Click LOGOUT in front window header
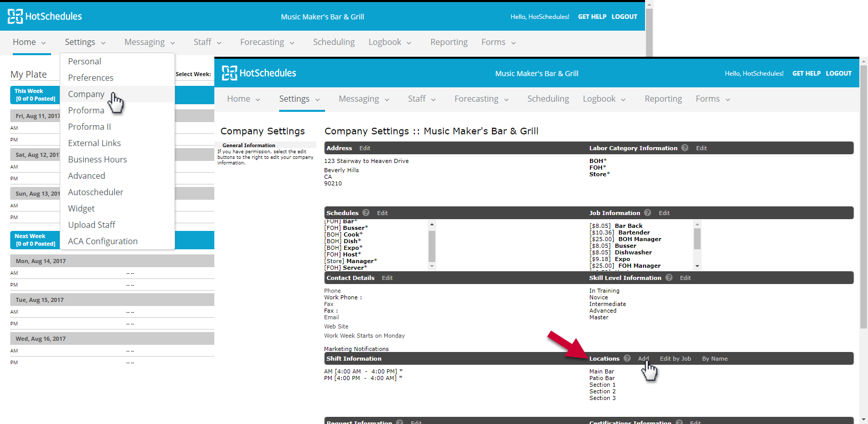Image resolution: width=868 pixels, height=424 pixels. tap(839, 74)
